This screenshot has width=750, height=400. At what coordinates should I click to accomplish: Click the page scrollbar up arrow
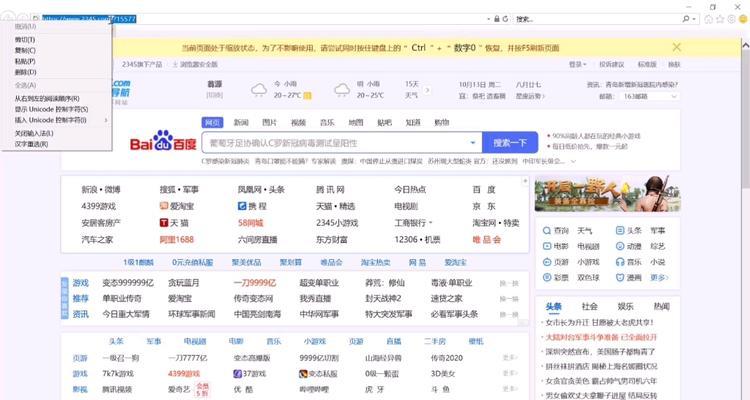tap(746, 44)
